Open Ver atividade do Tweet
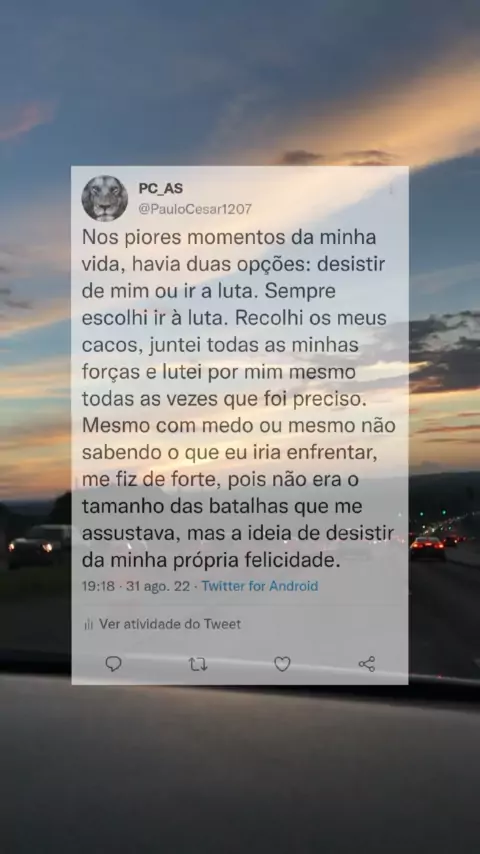Viewport: 480px width, 854px height. (x=169, y=624)
